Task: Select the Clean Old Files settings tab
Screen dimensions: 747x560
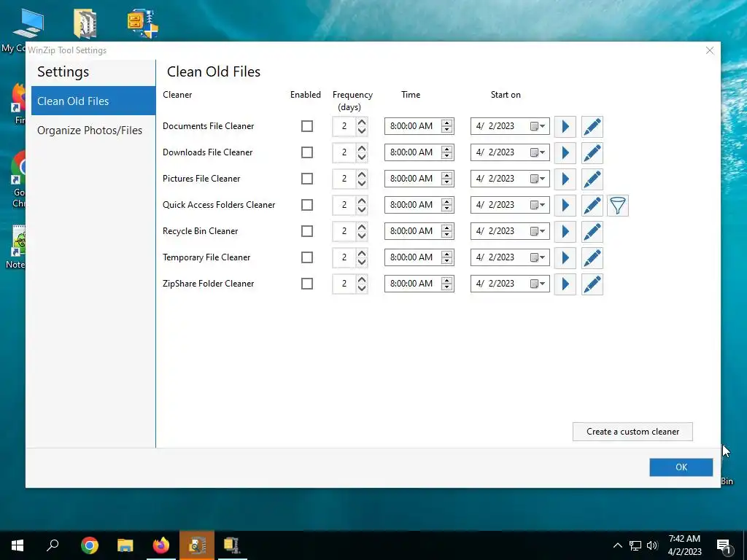Action: [93, 101]
